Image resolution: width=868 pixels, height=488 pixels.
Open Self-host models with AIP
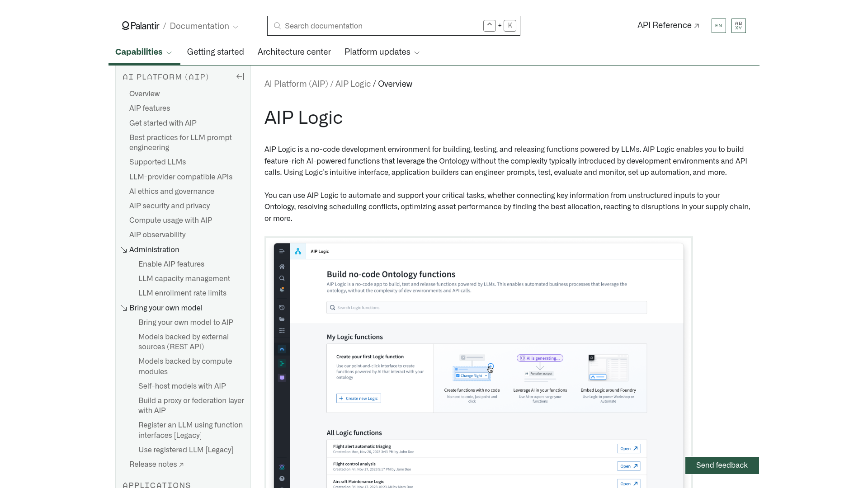182,386
